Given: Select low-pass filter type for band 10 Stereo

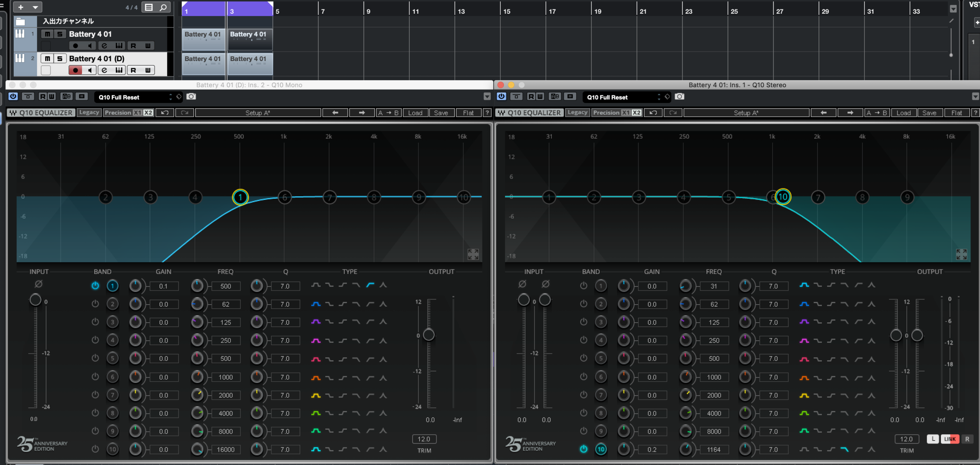Looking at the screenshot, I should [x=844, y=449].
